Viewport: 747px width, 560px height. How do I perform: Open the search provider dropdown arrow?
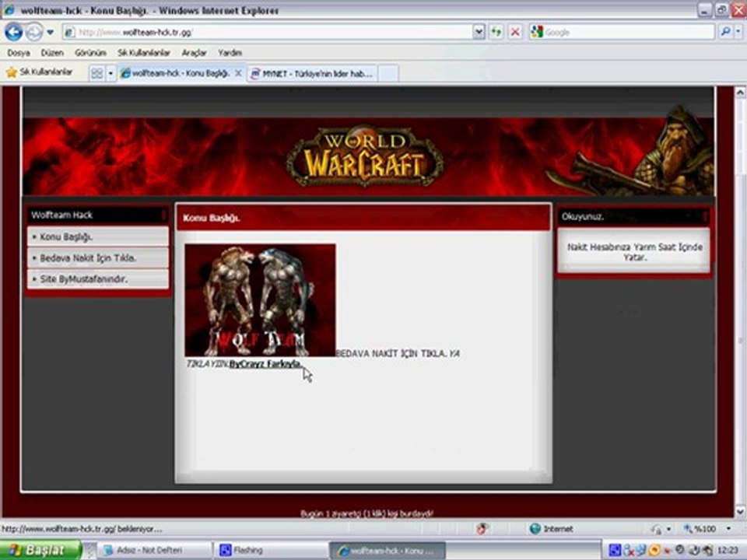click(738, 32)
